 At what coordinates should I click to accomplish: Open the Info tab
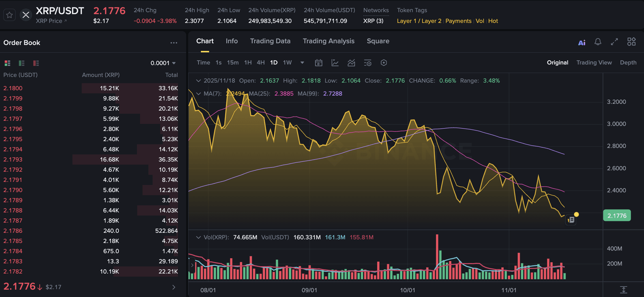(232, 41)
